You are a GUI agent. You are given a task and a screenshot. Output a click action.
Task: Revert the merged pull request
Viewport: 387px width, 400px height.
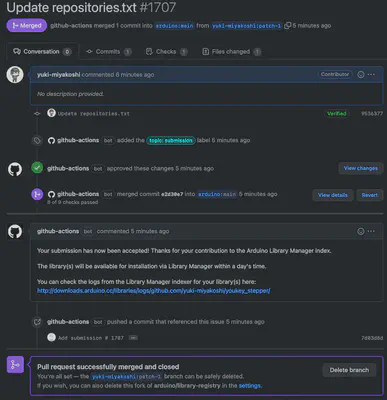pos(370,195)
